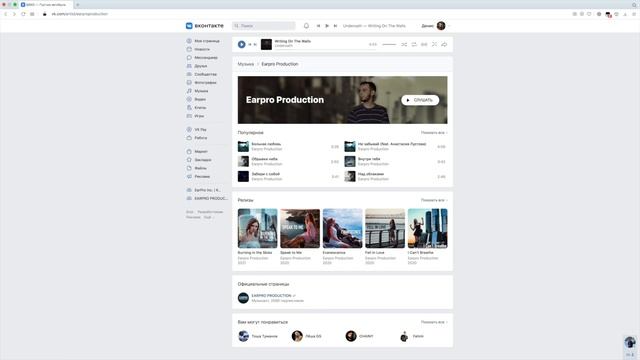Toggle shuffle in the audio player
This screenshot has height=360, width=640.
tap(404, 44)
